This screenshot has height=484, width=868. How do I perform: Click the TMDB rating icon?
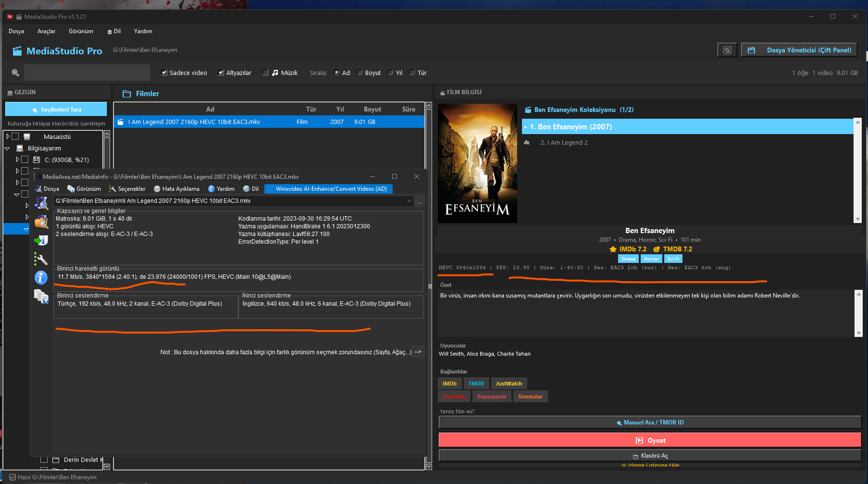coord(657,249)
